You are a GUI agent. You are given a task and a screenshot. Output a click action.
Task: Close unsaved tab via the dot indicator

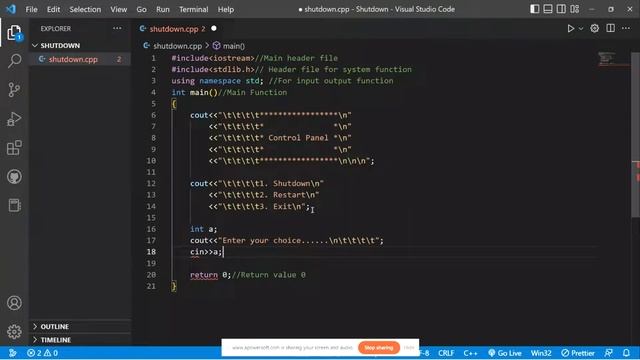[214, 29]
